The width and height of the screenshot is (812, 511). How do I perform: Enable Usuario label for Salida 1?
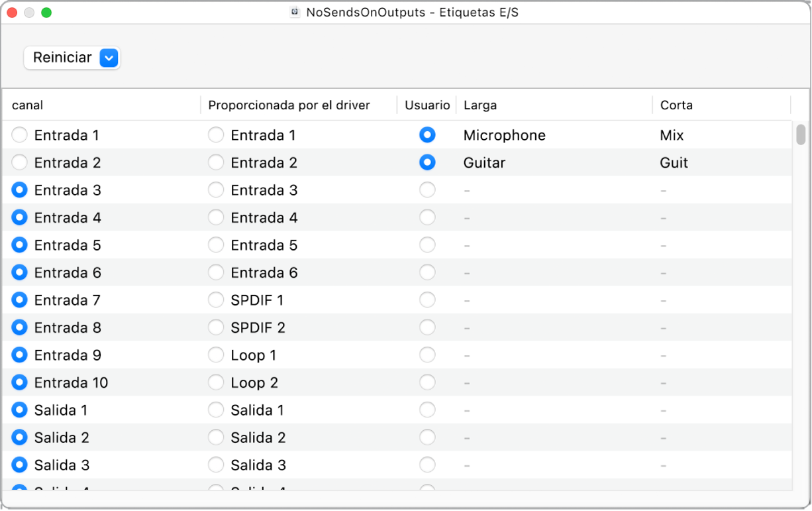coord(428,410)
